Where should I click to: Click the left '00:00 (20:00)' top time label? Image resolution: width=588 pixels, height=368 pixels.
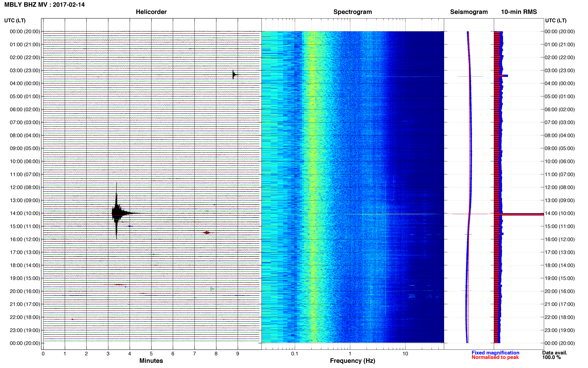click(25, 32)
